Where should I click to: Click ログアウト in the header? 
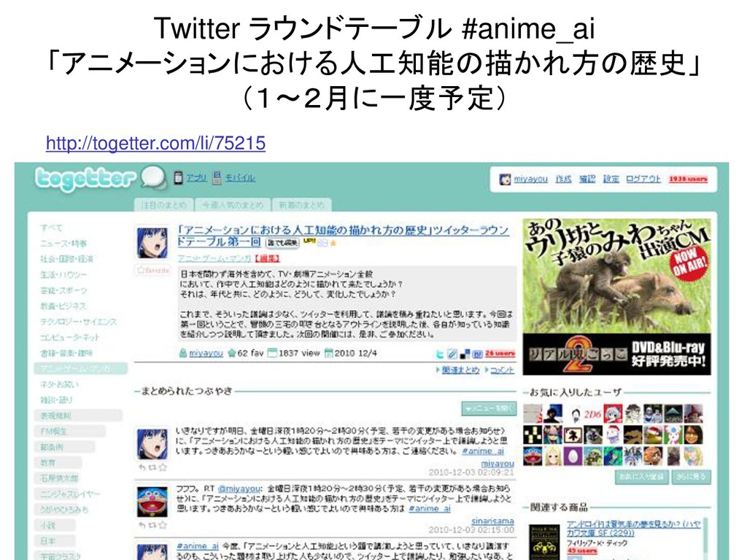pyautogui.click(x=643, y=179)
